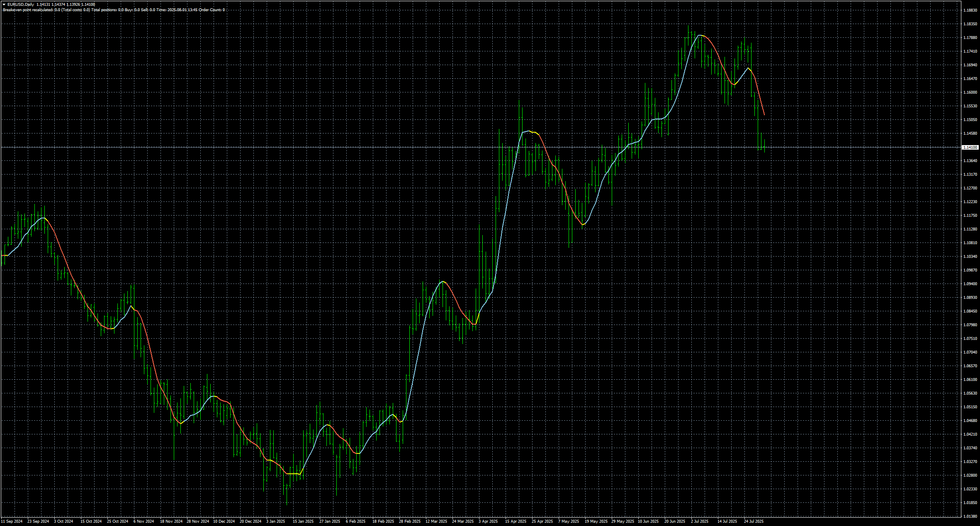Click the 1.18350 price axis label
Image resolution: width=980 pixels, height=526 pixels.
(x=970, y=24)
